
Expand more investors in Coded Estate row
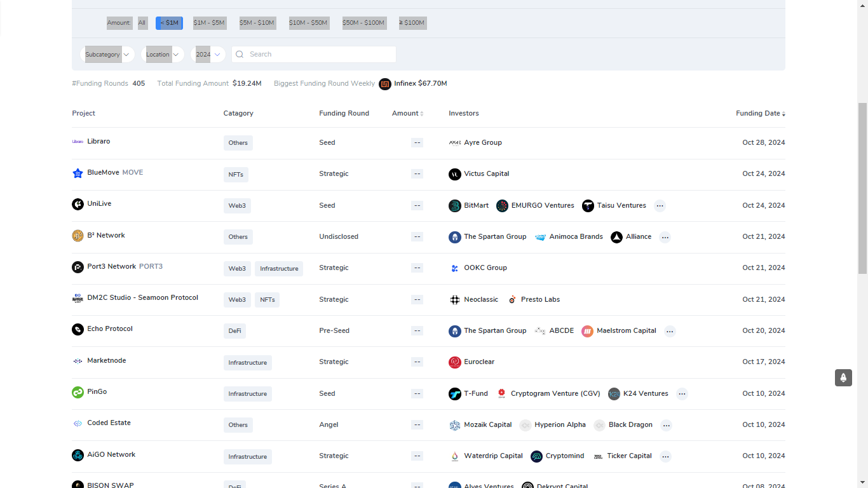666,425
